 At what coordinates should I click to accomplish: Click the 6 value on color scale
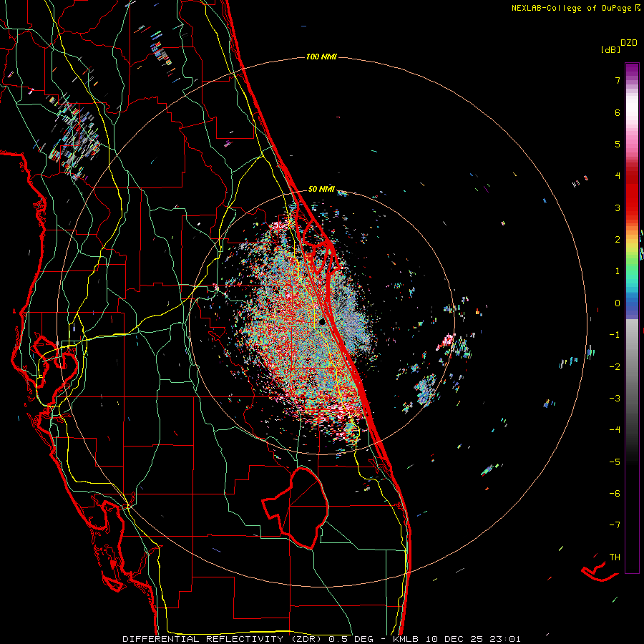coord(618,112)
